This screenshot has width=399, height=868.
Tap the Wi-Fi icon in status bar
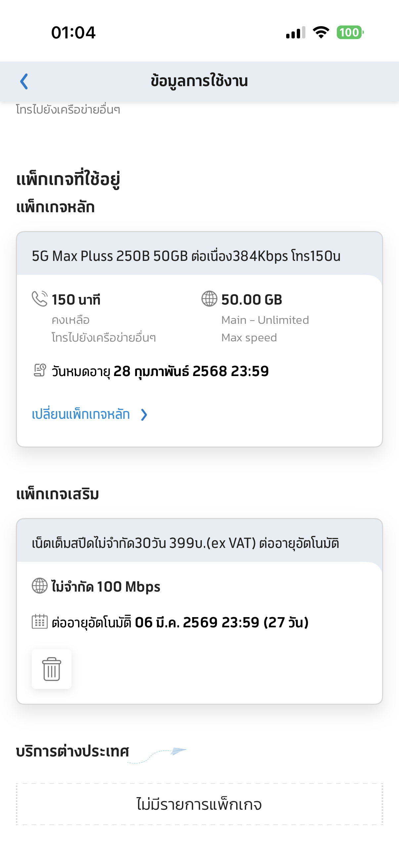coord(321,33)
